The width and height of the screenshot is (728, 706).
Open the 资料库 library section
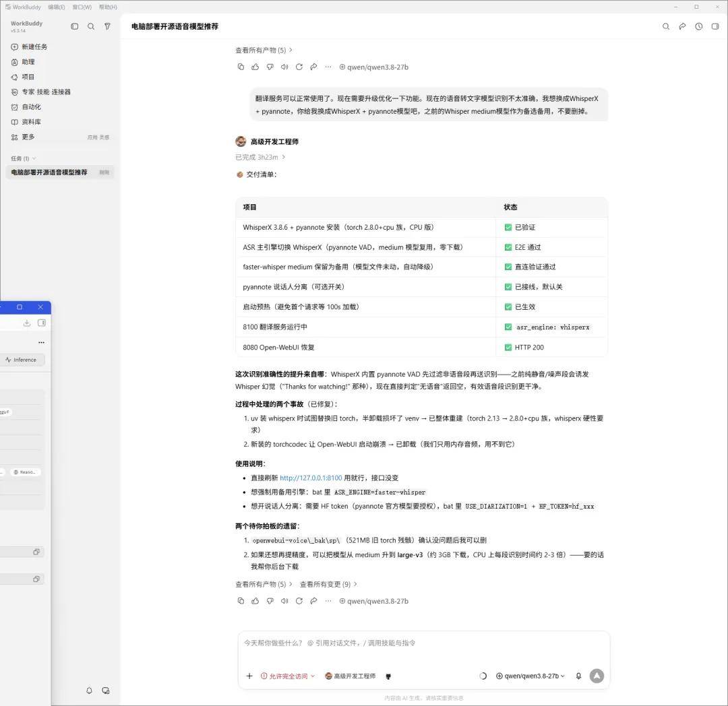pos(26,122)
